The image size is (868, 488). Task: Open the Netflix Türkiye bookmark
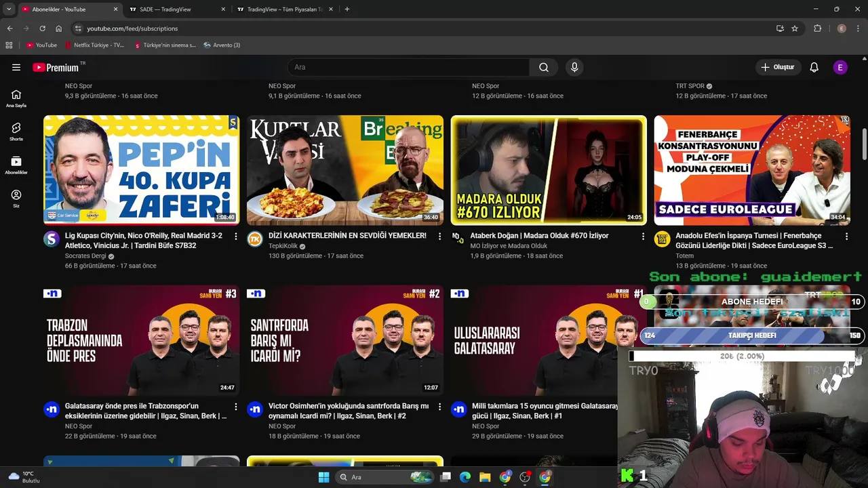(95, 45)
